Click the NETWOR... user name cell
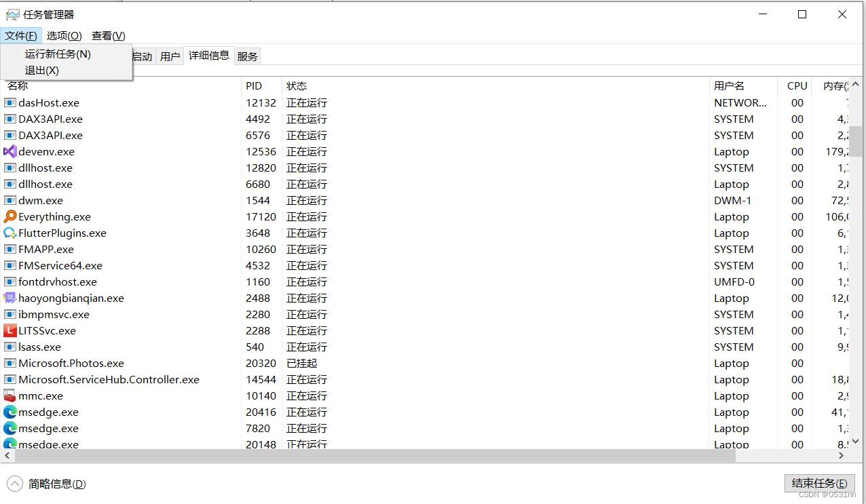 click(740, 103)
